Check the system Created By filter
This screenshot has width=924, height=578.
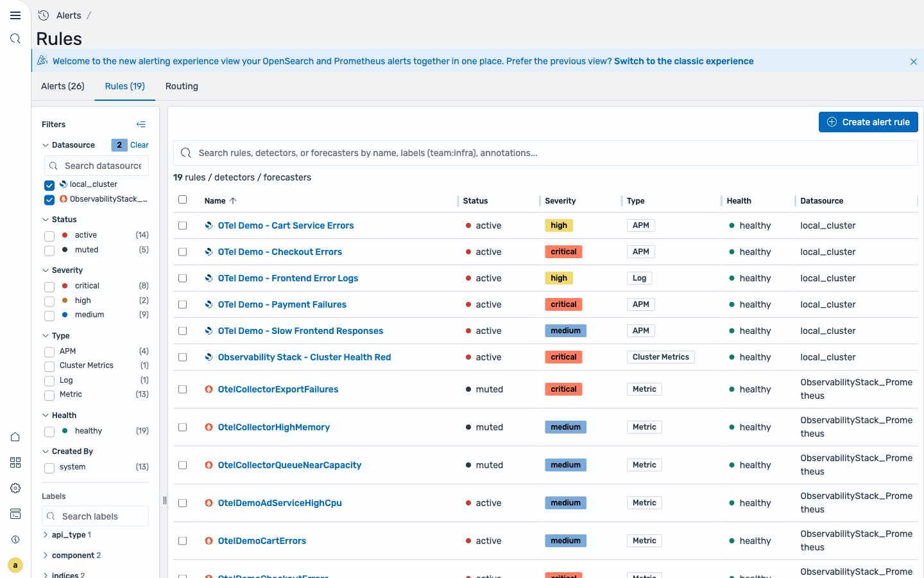pyautogui.click(x=49, y=468)
